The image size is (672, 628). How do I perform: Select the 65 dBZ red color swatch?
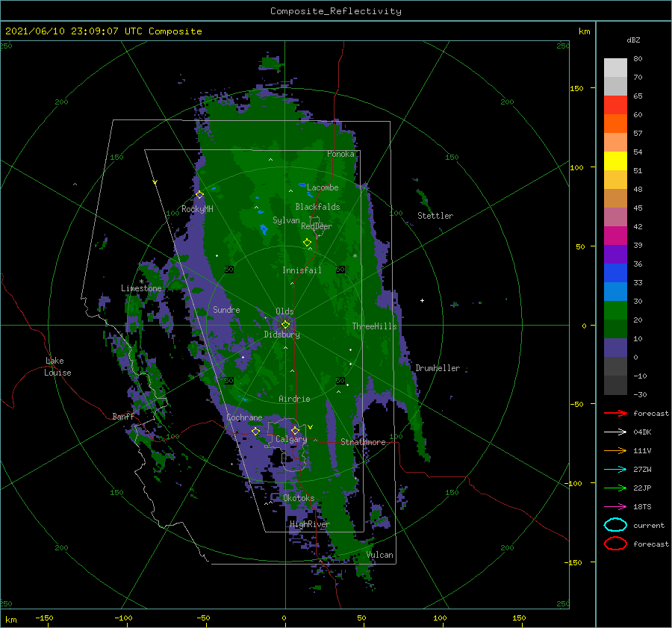(x=615, y=105)
